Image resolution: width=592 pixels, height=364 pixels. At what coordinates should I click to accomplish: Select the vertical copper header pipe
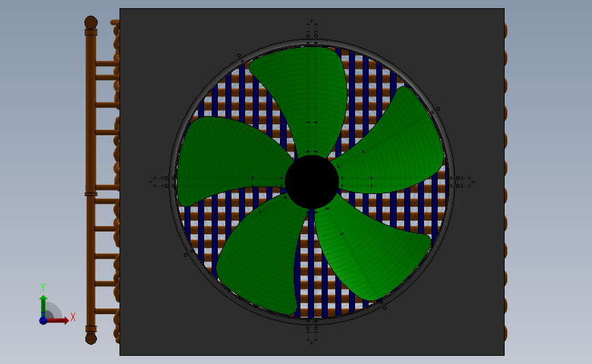point(91,181)
